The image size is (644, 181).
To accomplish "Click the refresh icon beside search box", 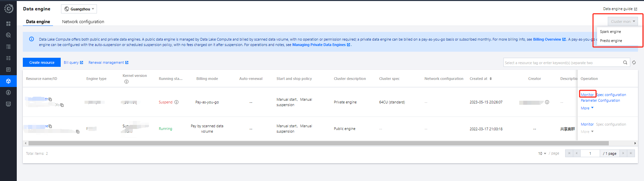I will point(634,62).
